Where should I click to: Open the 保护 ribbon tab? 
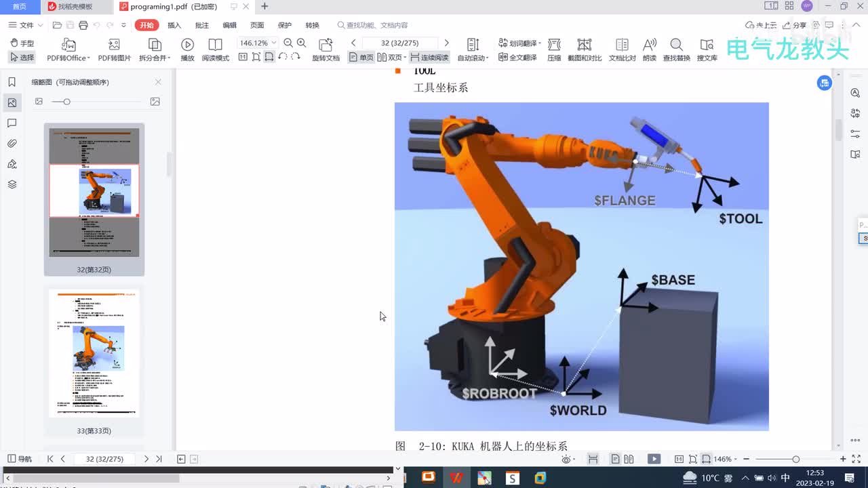click(x=285, y=25)
